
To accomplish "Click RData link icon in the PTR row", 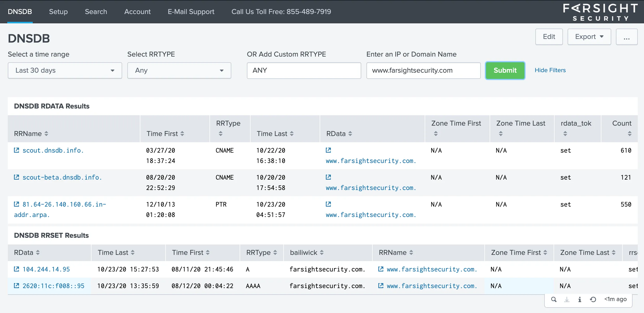I will tap(328, 204).
